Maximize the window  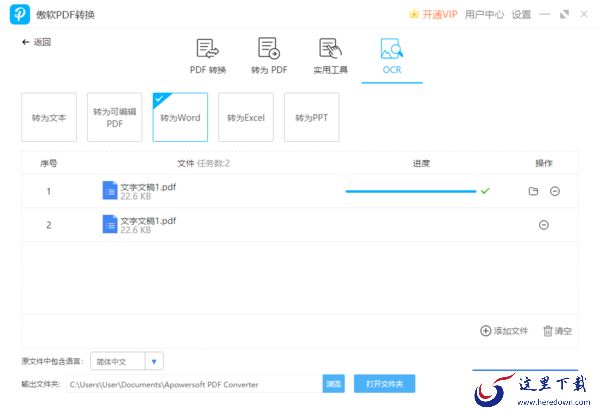pyautogui.click(x=564, y=15)
